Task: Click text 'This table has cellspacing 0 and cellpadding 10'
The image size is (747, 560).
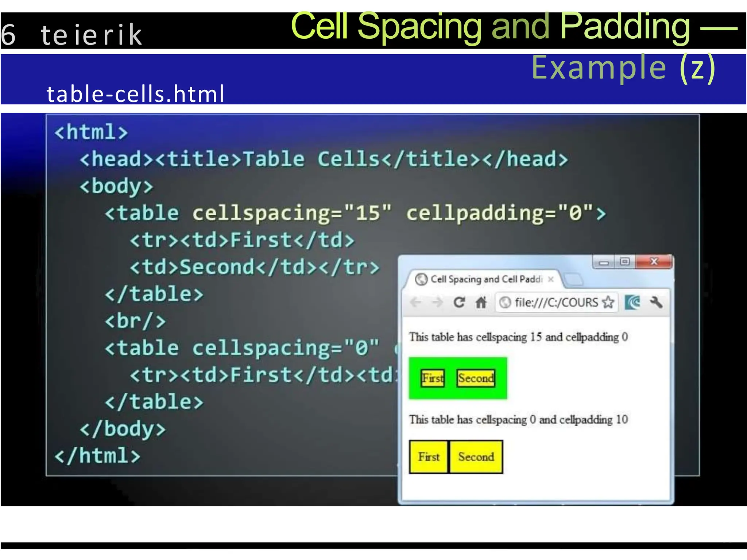Action: pyautogui.click(x=518, y=420)
